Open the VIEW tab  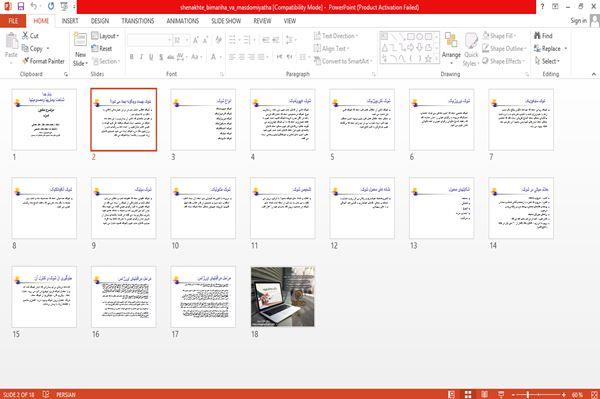coord(290,21)
